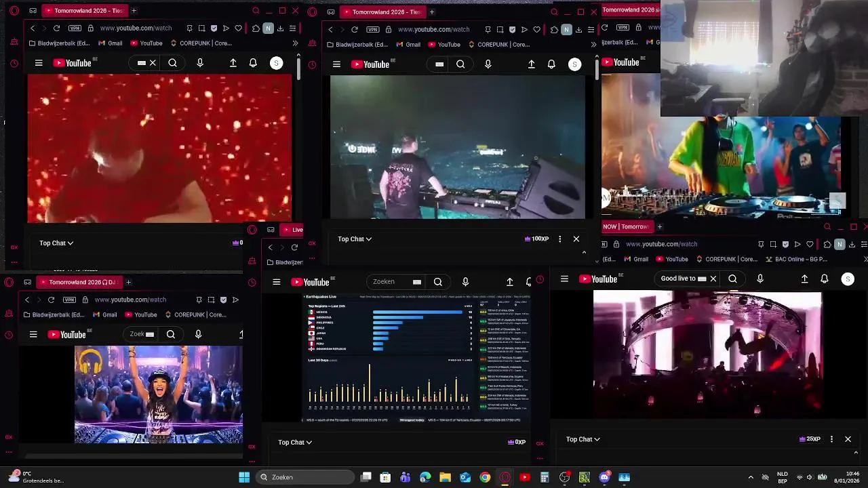Expand Top Chat dropdown in top-middle window

354,239
